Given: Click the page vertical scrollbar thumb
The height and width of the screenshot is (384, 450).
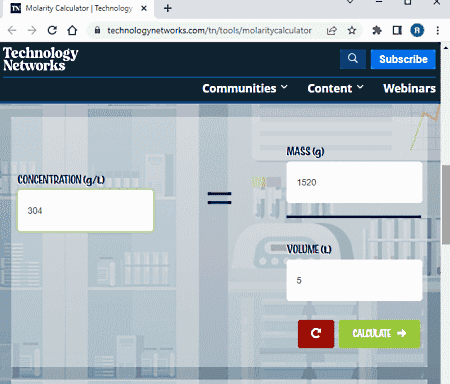Looking at the screenshot, I should click(x=446, y=205).
